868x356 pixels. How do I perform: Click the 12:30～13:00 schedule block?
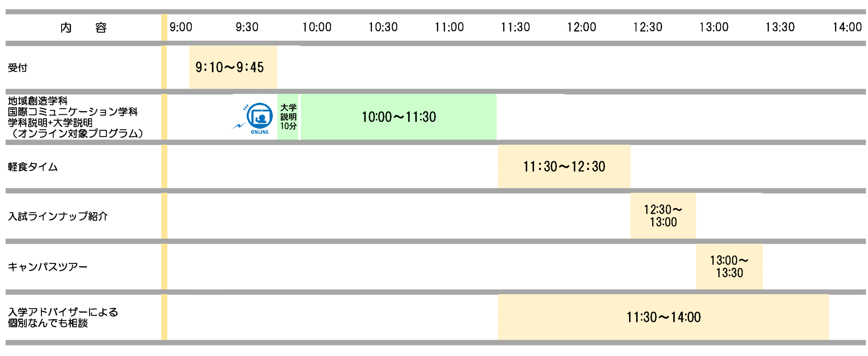[663, 216]
